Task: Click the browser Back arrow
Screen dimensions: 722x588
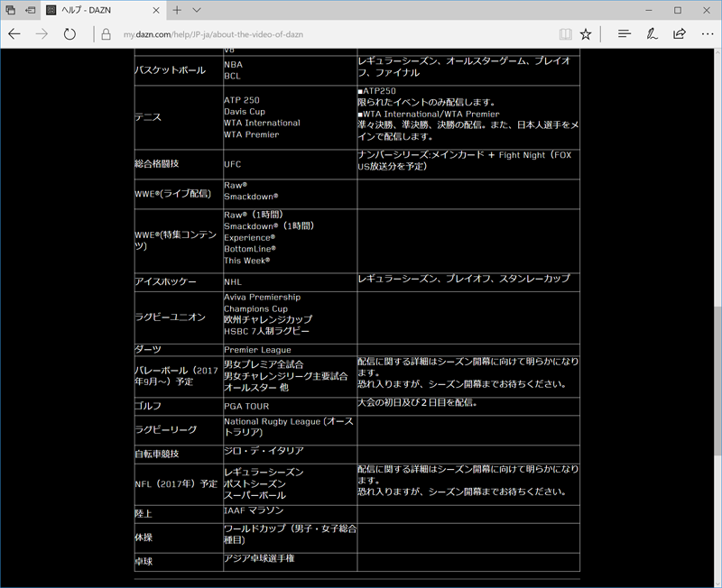Action: 14,34
